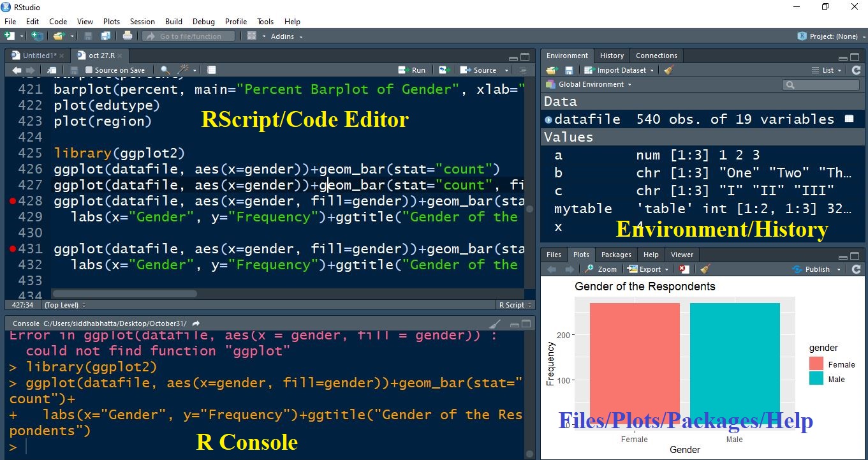This screenshot has width=868, height=460.
Task: Switch to the Viewer tab
Action: coord(682,255)
